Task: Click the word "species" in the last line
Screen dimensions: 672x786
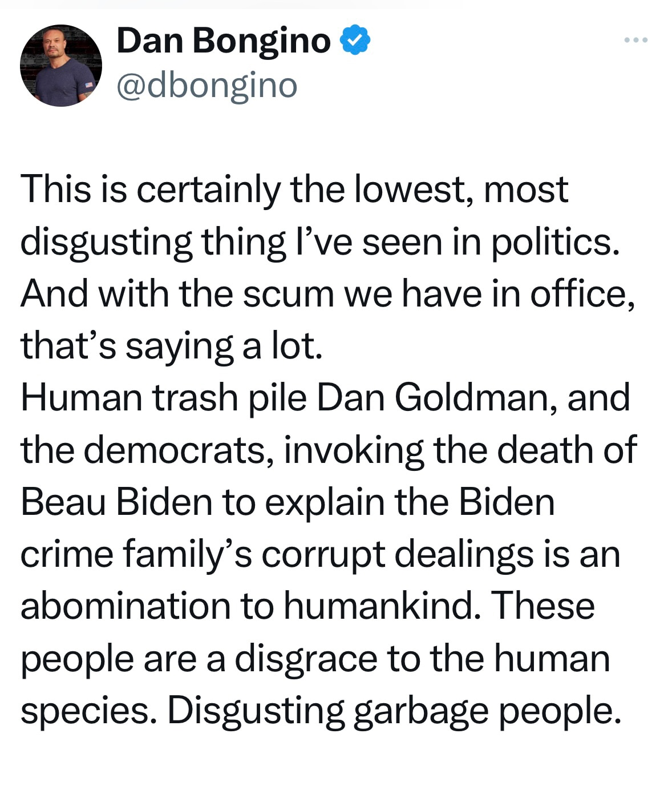Action: pyautogui.click(x=88, y=710)
